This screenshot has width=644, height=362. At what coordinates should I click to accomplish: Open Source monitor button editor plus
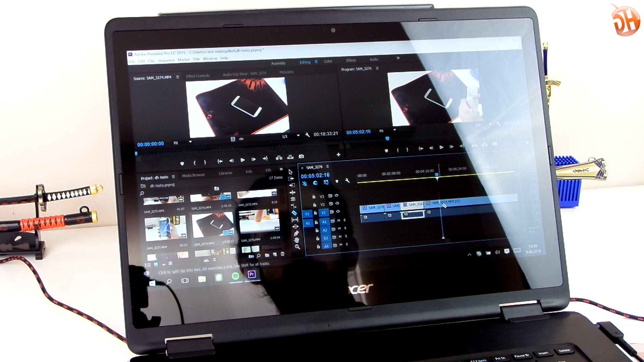click(338, 155)
